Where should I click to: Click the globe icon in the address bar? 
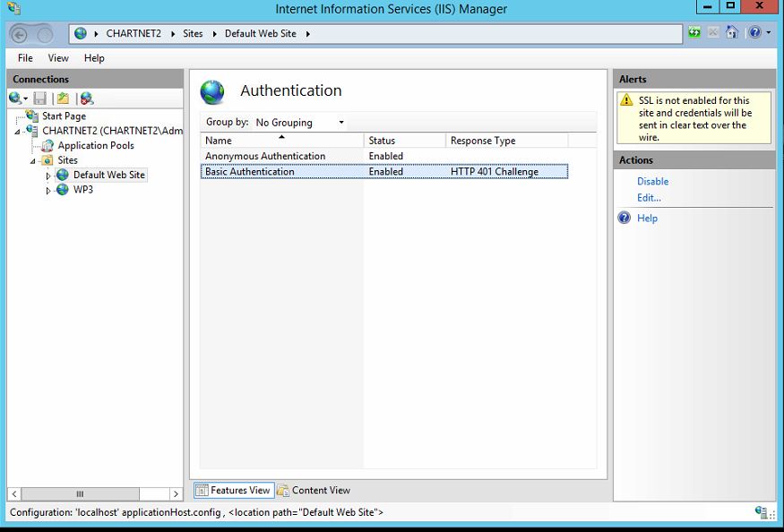pyautogui.click(x=81, y=33)
